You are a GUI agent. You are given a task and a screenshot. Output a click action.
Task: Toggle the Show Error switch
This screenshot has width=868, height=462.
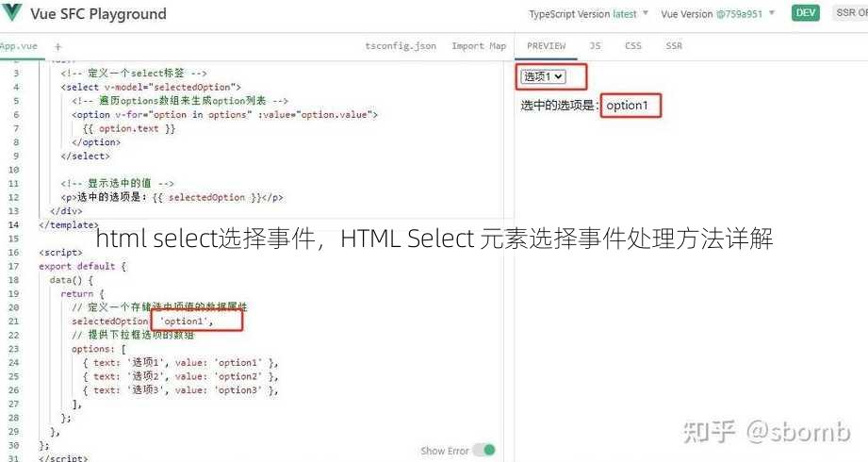point(483,451)
